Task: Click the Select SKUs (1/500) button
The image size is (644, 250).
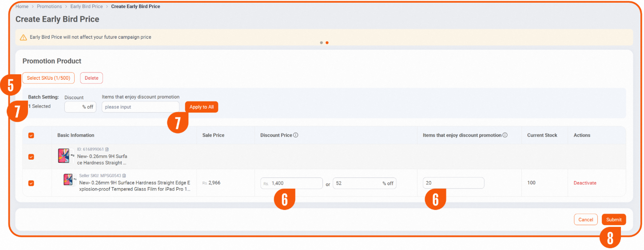Action: click(x=48, y=78)
